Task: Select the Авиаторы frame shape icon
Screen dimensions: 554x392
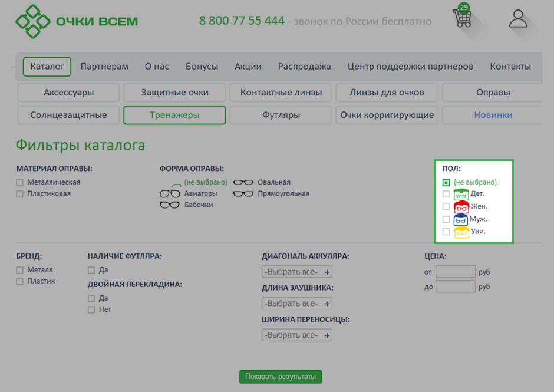Action: click(x=170, y=193)
